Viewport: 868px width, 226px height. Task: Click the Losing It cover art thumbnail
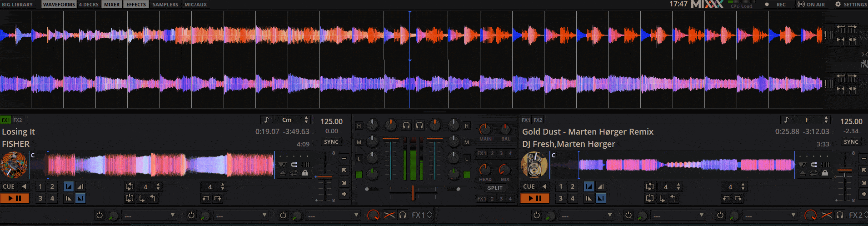[14, 165]
